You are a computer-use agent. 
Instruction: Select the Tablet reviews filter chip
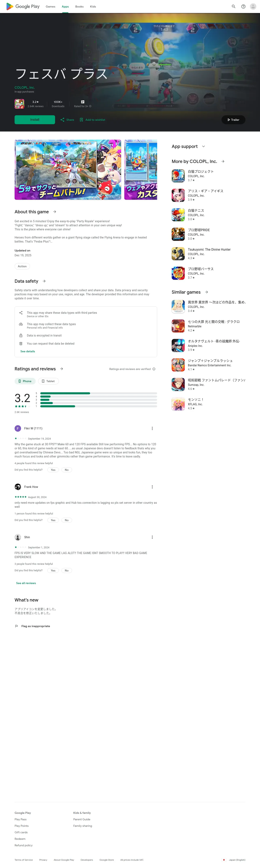[48, 381]
